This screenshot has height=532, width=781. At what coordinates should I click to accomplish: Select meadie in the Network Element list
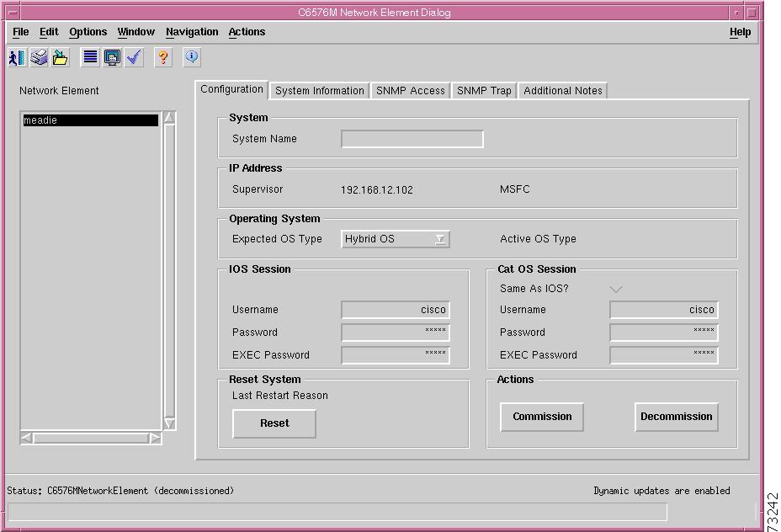91,120
